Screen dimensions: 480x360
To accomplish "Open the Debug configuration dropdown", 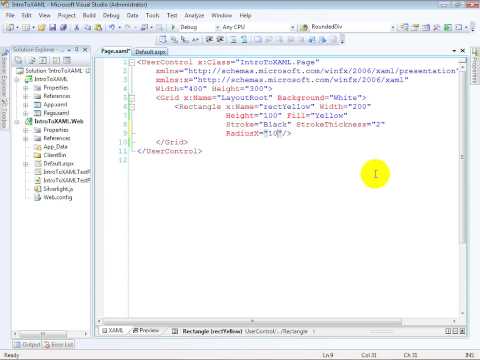I will [217, 27].
